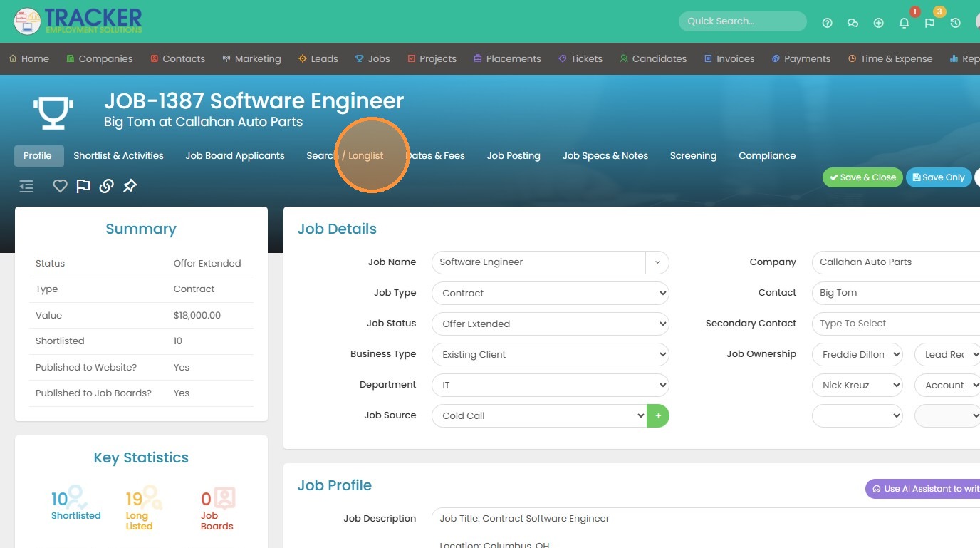This screenshot has height=548, width=980.
Task: Click the Secondary Contact field
Action: point(896,324)
